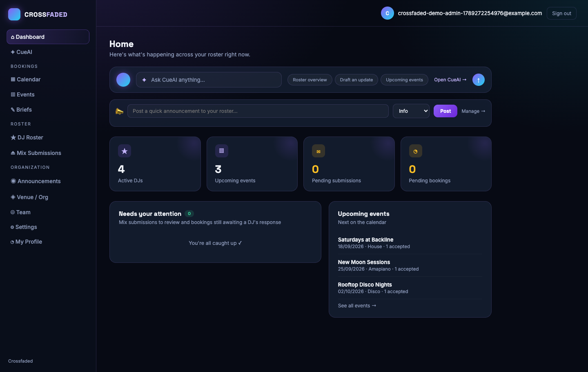
Task: Click the "18/09/2026 · House · 1 accepted" line
Action: point(374,247)
